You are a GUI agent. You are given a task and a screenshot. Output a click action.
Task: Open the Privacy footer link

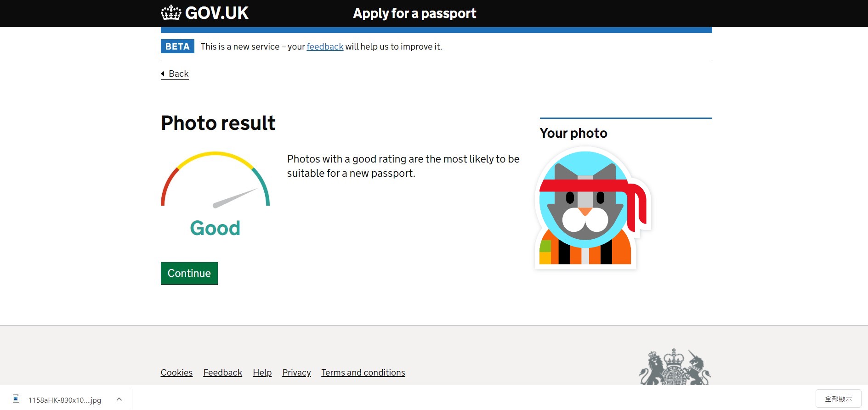click(x=296, y=373)
